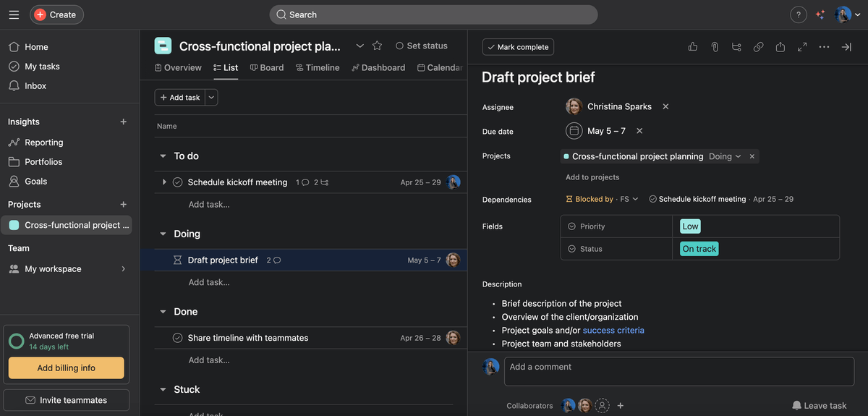Click the Low priority color tag
868x416 pixels.
coord(690,226)
